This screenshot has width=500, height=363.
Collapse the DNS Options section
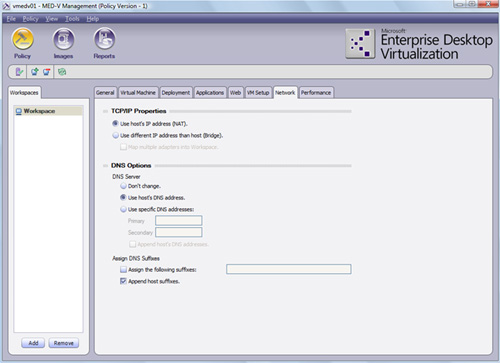[x=105, y=166]
